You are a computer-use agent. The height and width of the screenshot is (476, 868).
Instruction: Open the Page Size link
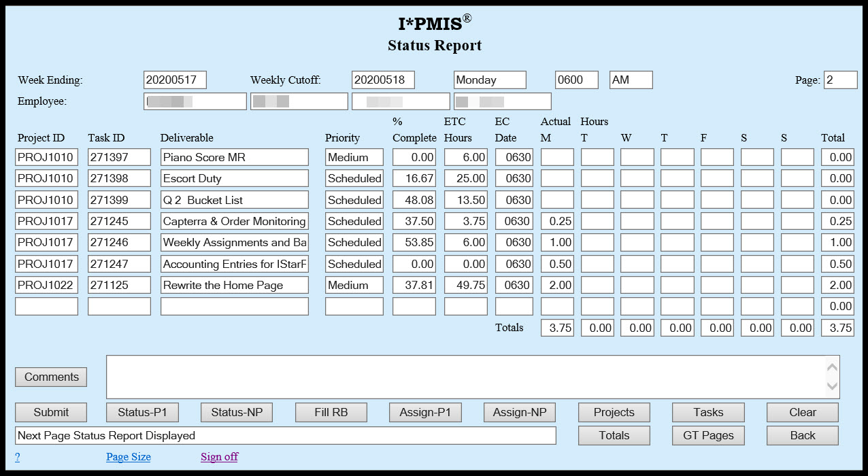click(128, 456)
